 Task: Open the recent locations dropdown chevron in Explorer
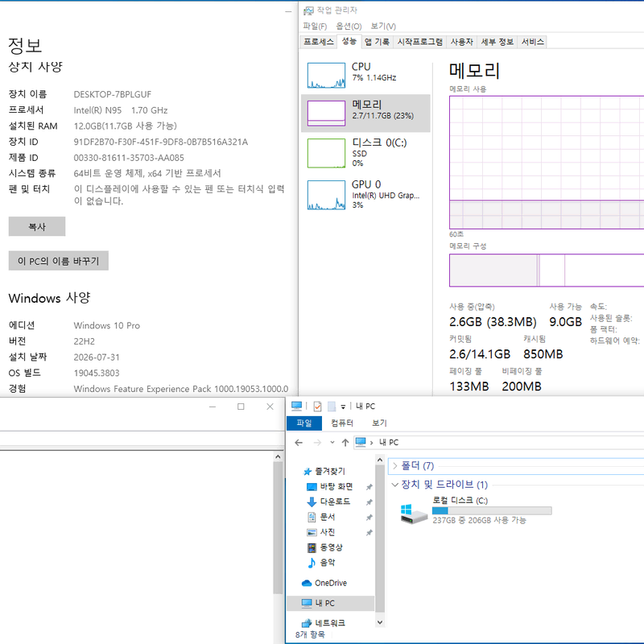click(332, 442)
